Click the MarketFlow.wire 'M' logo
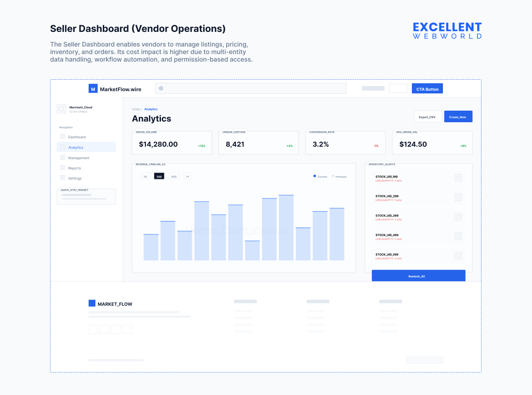Image resolution: width=532 pixels, height=395 pixels. click(x=93, y=89)
